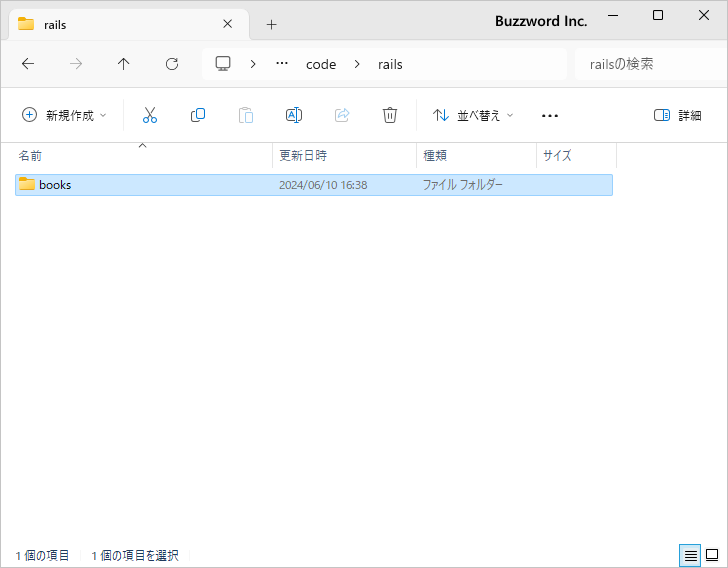The height and width of the screenshot is (568, 728).
Task: Click the PC monitor icon in address bar
Action: (x=223, y=64)
